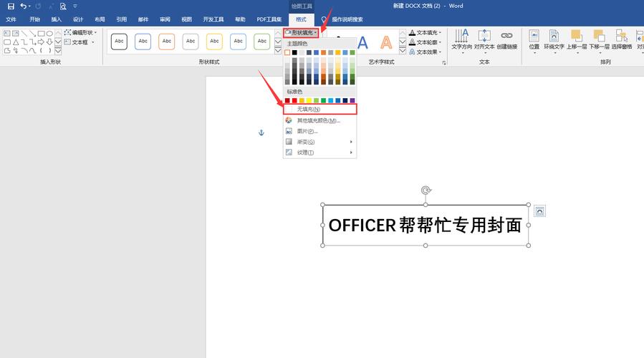Switch to the 插入 ribbon tab

click(57, 19)
